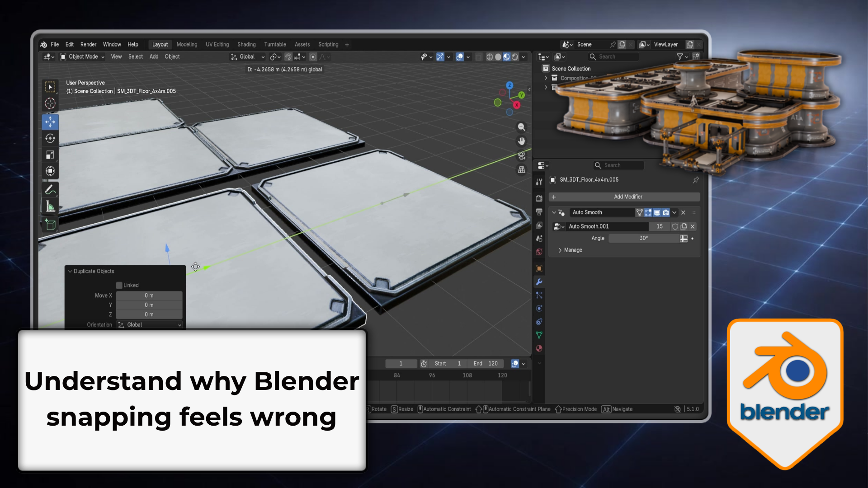868x488 pixels.
Task: Toggle Auto Smooth edit mode display
Action: [648, 212]
